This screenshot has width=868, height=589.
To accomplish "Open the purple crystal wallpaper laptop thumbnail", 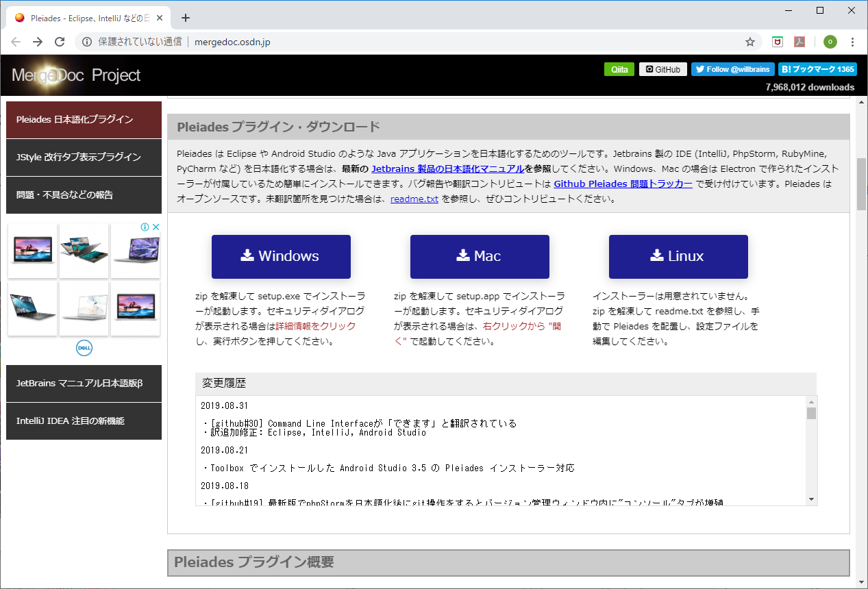I will [136, 251].
